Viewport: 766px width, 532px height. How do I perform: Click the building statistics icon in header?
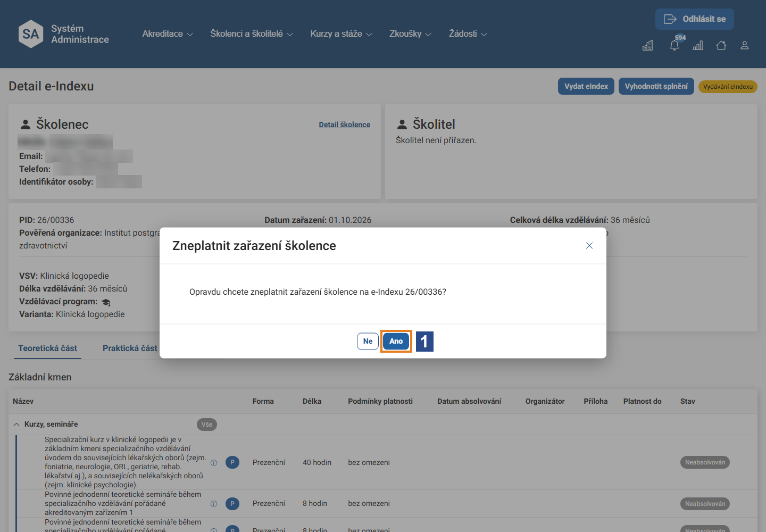647,46
